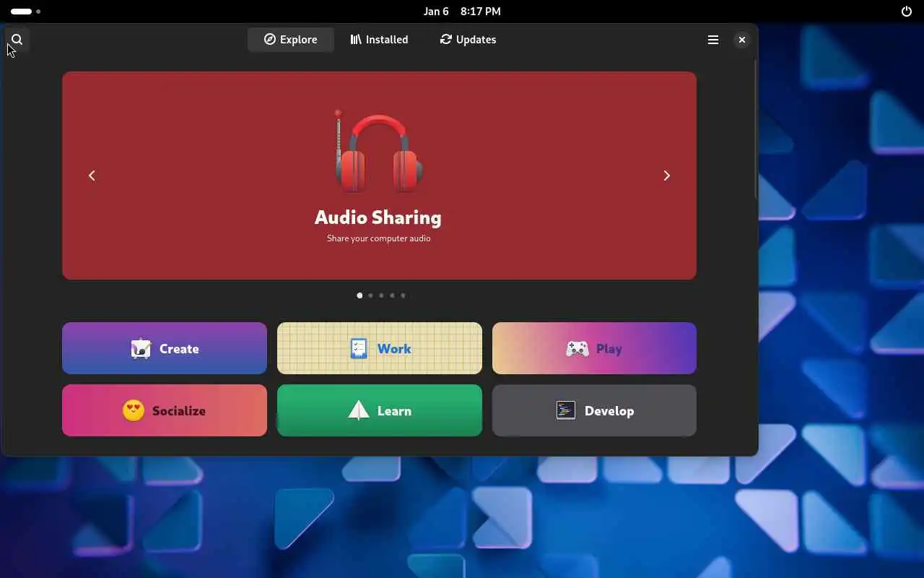924x578 pixels.
Task: Click the "Share your computer audio" subtitle
Action: point(379,238)
